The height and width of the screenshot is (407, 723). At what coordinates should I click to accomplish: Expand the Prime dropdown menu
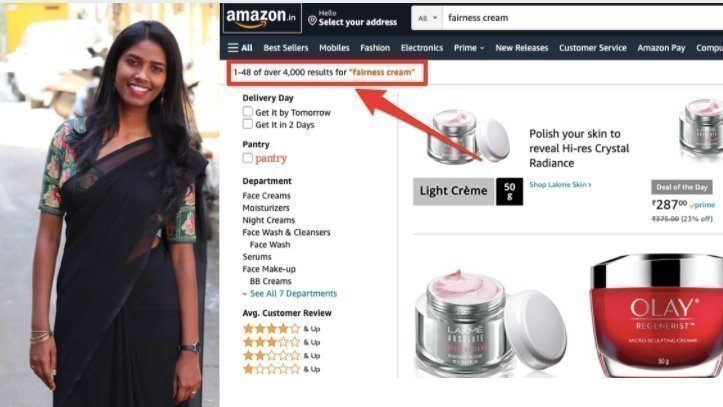coord(469,47)
